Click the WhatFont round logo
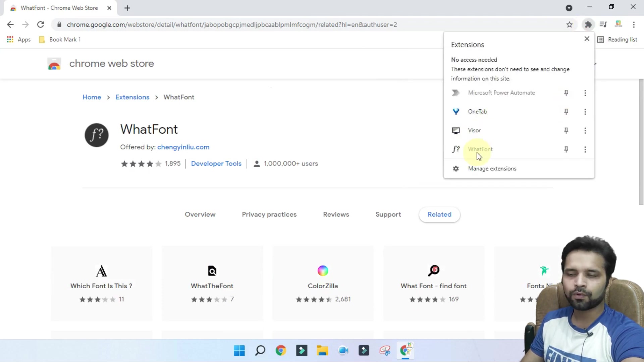The image size is (644, 362). point(97,135)
